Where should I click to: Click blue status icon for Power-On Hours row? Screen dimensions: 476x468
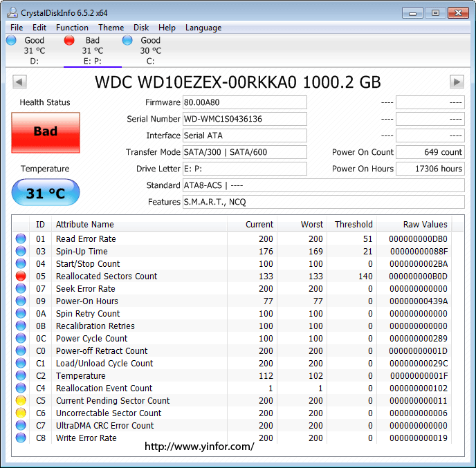pyautogui.click(x=21, y=301)
